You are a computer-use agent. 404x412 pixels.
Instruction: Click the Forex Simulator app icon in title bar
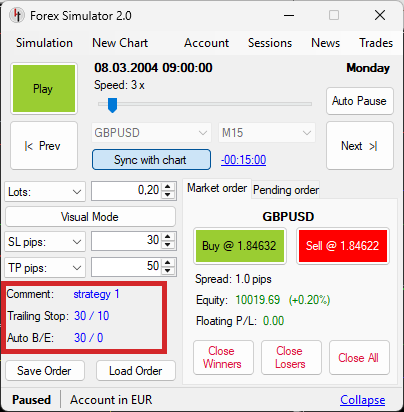pos(17,15)
